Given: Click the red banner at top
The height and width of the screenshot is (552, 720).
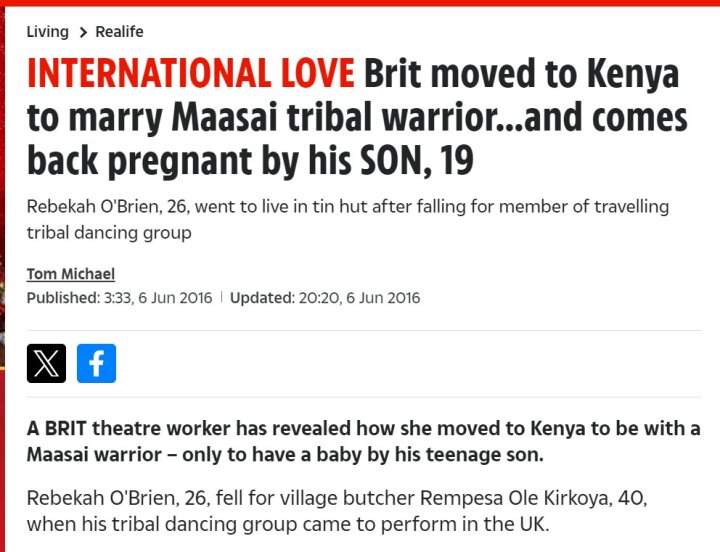Looking at the screenshot, I should pyautogui.click(x=360, y=3).
